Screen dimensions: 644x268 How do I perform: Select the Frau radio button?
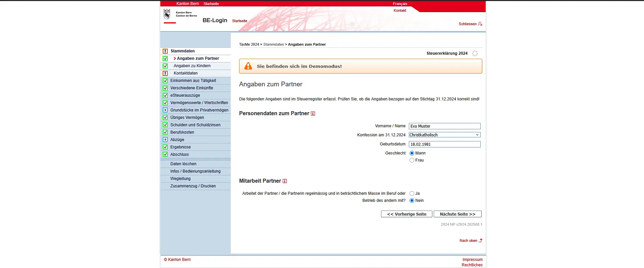pyautogui.click(x=412, y=161)
